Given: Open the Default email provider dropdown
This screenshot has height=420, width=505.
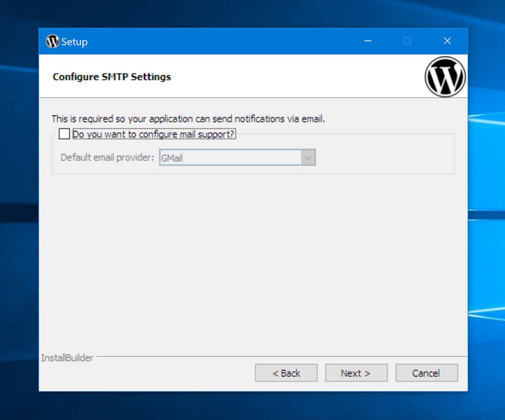Looking at the screenshot, I should coord(237,158).
